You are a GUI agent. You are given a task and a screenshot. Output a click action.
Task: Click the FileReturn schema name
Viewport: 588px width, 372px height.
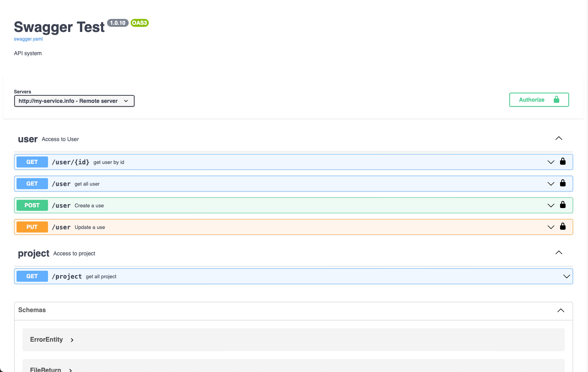[46, 370]
